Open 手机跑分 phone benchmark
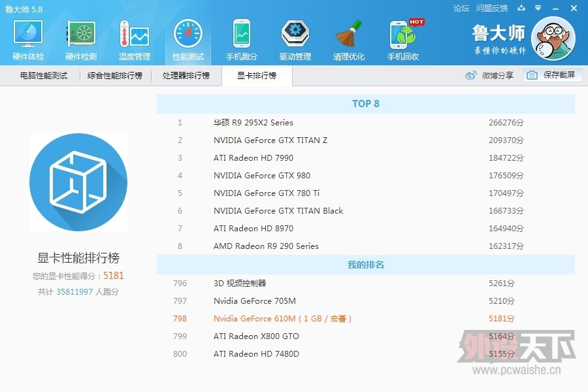588x392 pixels. (242, 41)
